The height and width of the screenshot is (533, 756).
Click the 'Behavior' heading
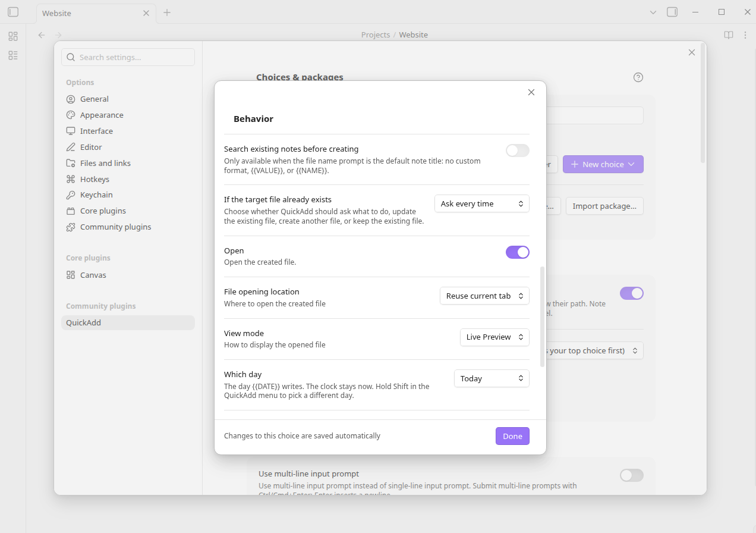tap(253, 119)
